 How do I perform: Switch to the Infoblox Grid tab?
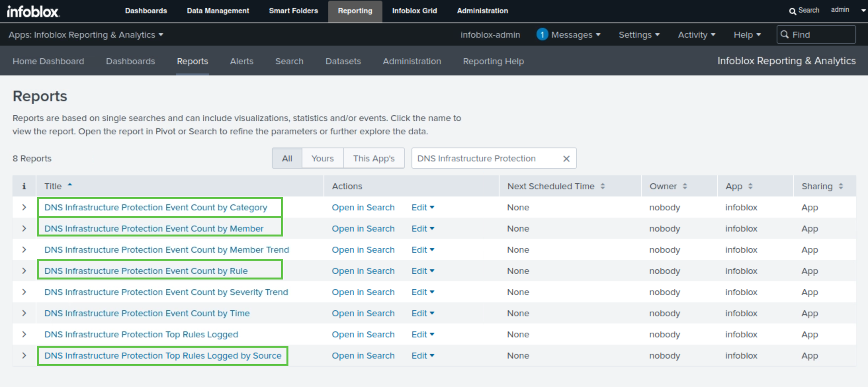pyautogui.click(x=414, y=11)
